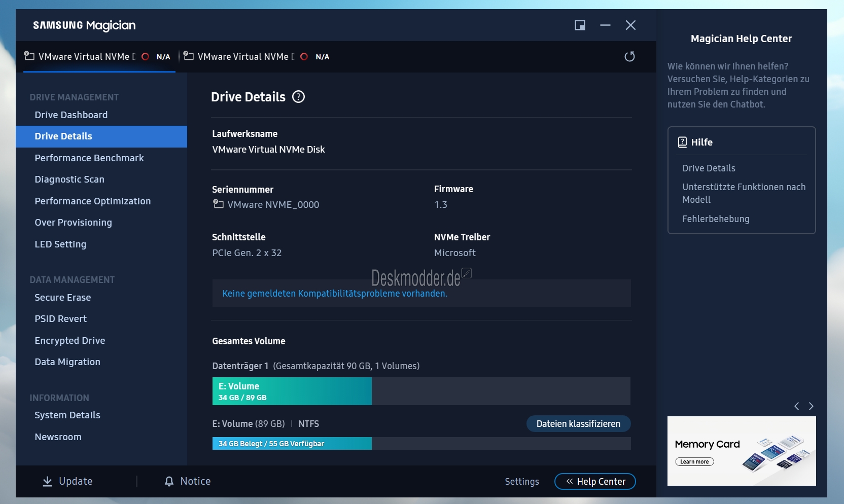Image resolution: width=844 pixels, height=504 pixels.
Task: Click the red status circle on second drive tab
Action: click(x=304, y=57)
